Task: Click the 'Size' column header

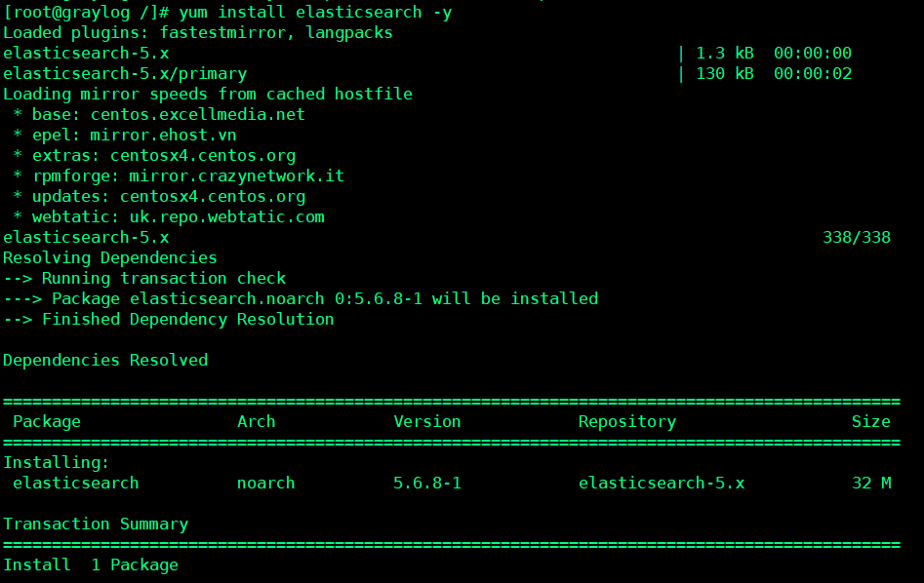Action: (871, 421)
